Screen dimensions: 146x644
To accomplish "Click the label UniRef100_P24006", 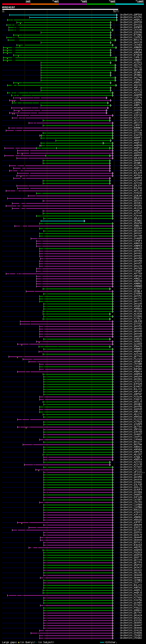I will pyautogui.click(x=131, y=216).
